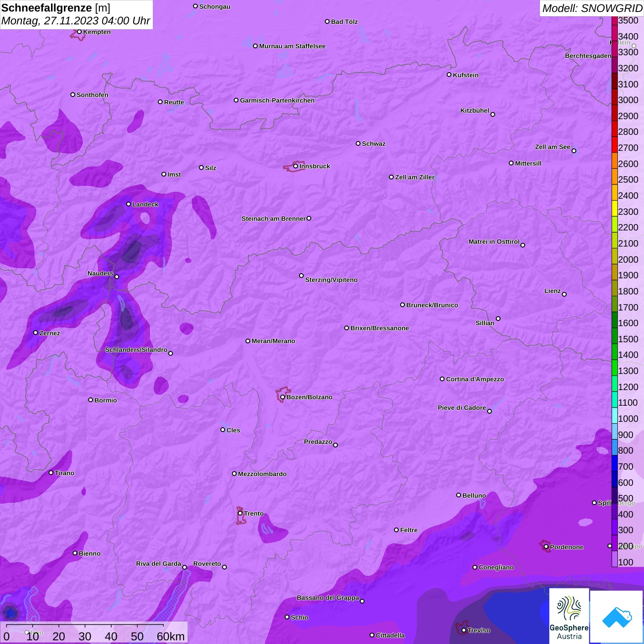Click the 'Meran/Merano' label
Screen dimensions: 644x644
click(273, 341)
